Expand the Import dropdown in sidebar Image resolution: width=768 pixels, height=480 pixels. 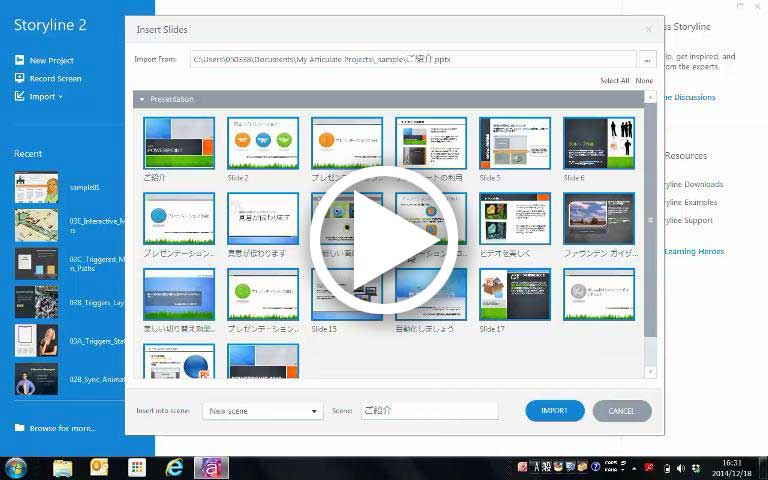tap(39, 96)
